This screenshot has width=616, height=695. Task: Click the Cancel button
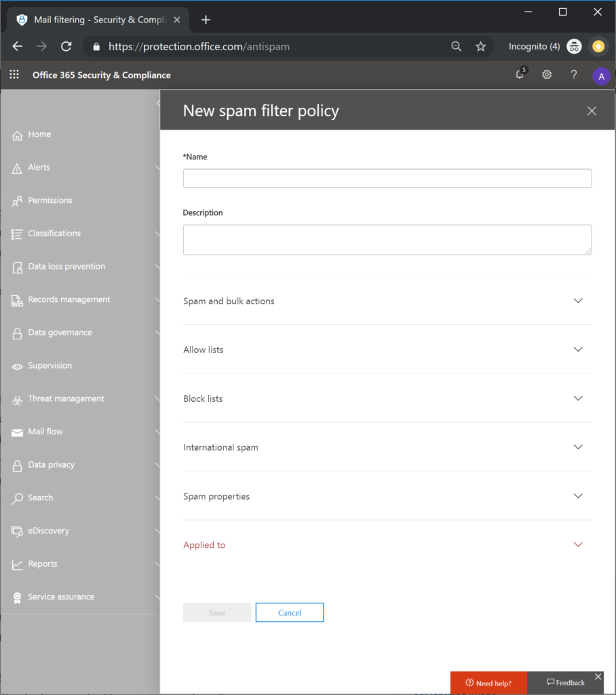290,613
